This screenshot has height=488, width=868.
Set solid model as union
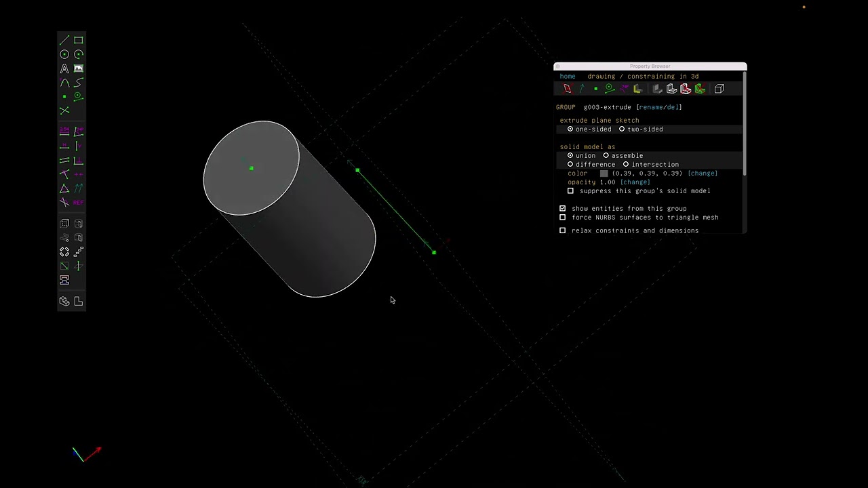[581, 155]
